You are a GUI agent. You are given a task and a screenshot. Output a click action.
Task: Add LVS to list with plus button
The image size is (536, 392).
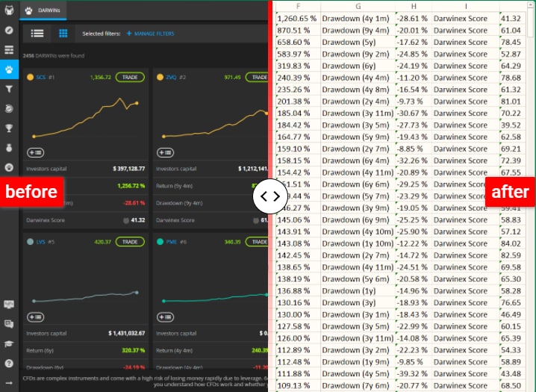coord(35,317)
